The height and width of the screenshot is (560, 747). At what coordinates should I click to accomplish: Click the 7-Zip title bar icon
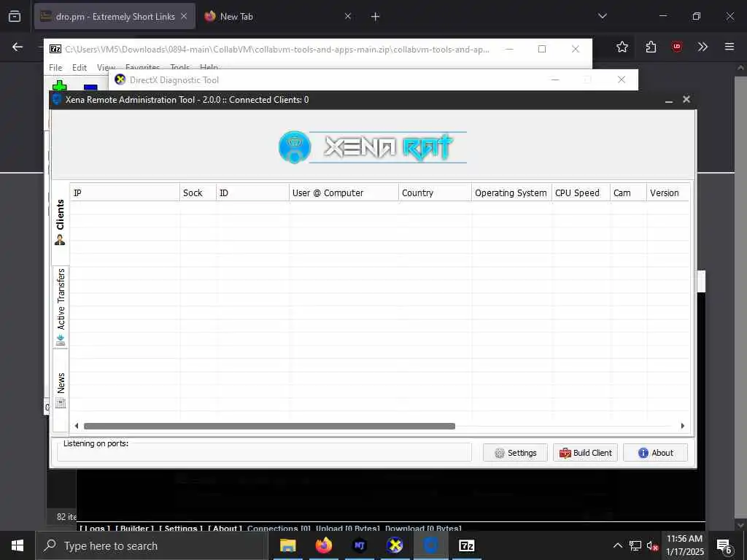click(x=55, y=49)
